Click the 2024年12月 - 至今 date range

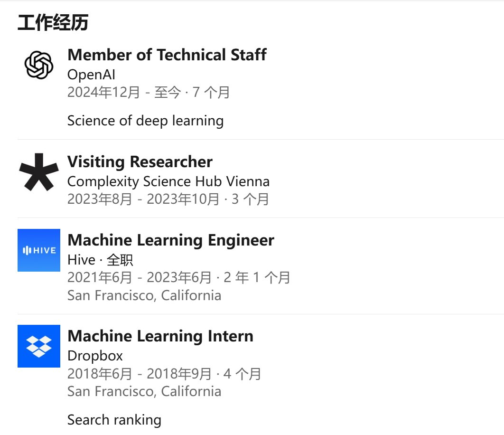[x=124, y=92]
